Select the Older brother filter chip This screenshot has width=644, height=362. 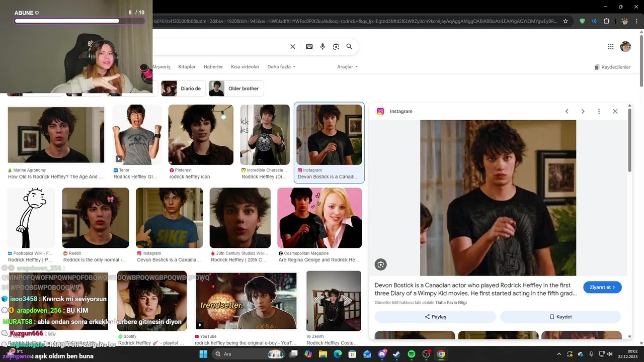click(236, 88)
